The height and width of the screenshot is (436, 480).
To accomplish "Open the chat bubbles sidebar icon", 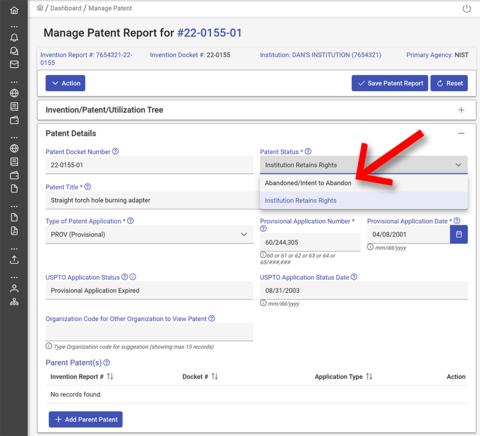I will 14,51.
